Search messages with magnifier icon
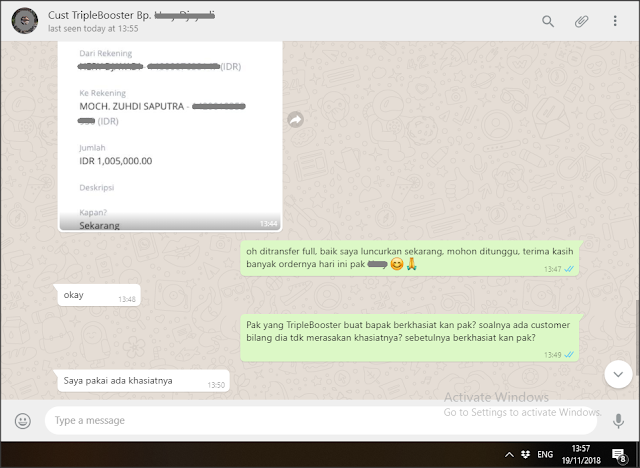 (548, 21)
